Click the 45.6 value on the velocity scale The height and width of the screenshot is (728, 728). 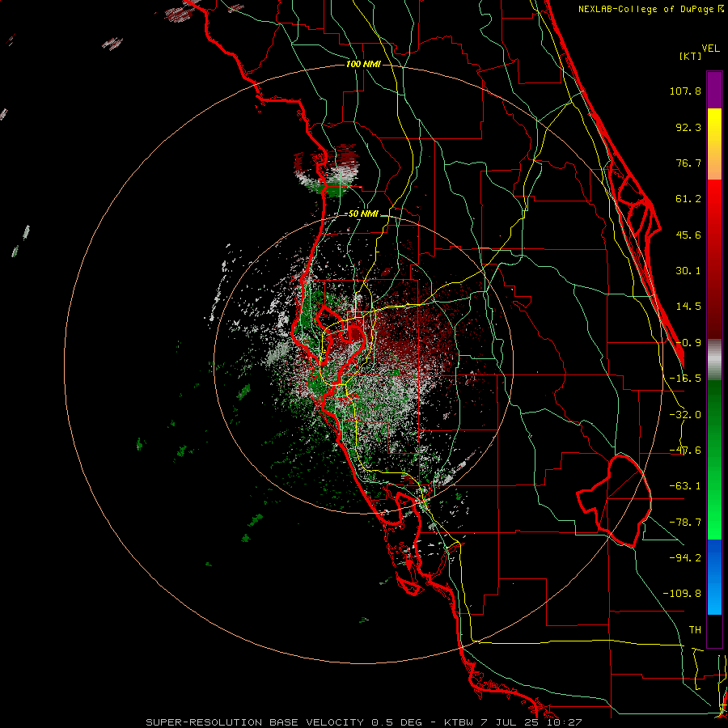point(688,235)
